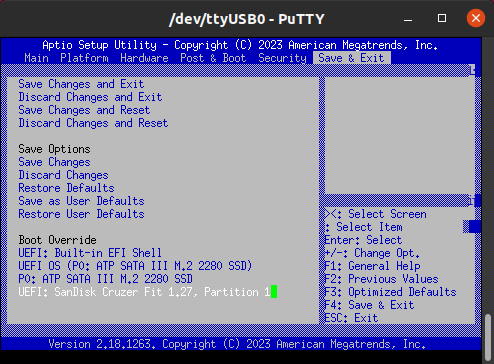
Task: Select Restore User Defaults
Action: tap(81, 214)
